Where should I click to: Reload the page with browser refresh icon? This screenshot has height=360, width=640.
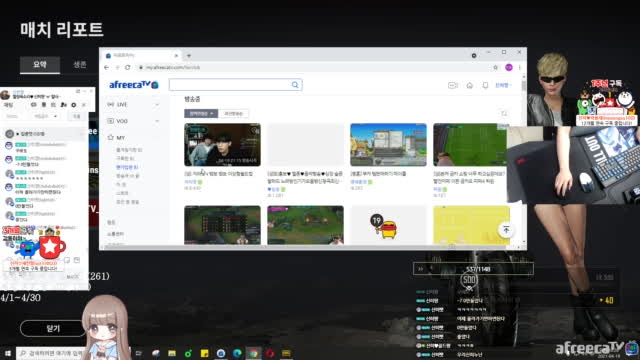point(128,67)
